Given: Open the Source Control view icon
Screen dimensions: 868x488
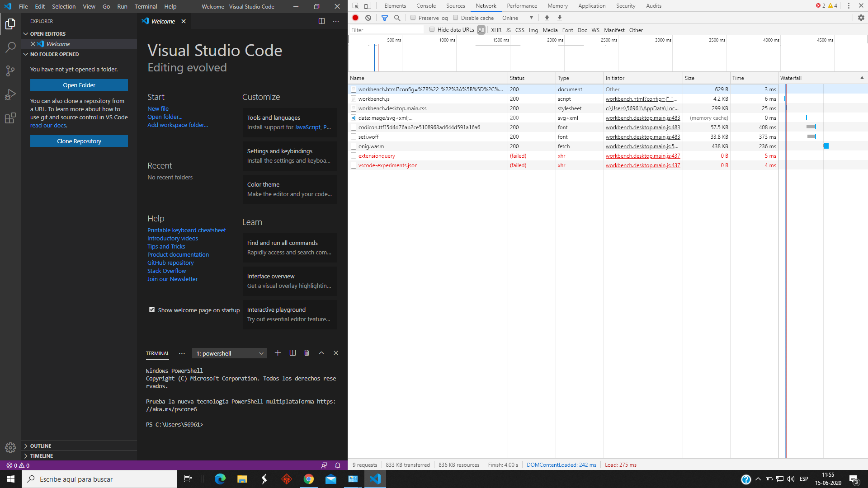Looking at the screenshot, I should tap(10, 71).
